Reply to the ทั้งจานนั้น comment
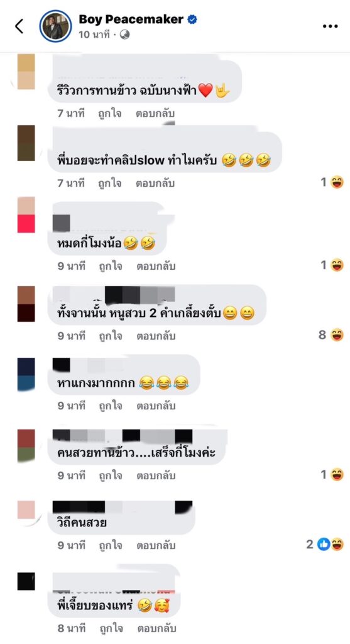The image size is (350, 644). pyautogui.click(x=155, y=336)
